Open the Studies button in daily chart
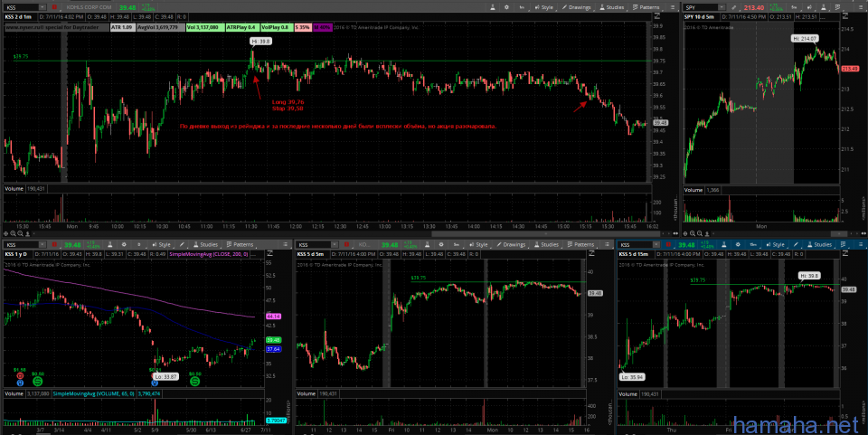 [x=205, y=244]
